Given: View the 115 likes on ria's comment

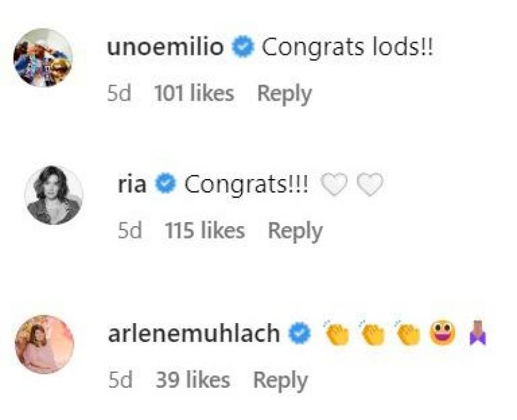Looking at the screenshot, I should pos(205,231).
